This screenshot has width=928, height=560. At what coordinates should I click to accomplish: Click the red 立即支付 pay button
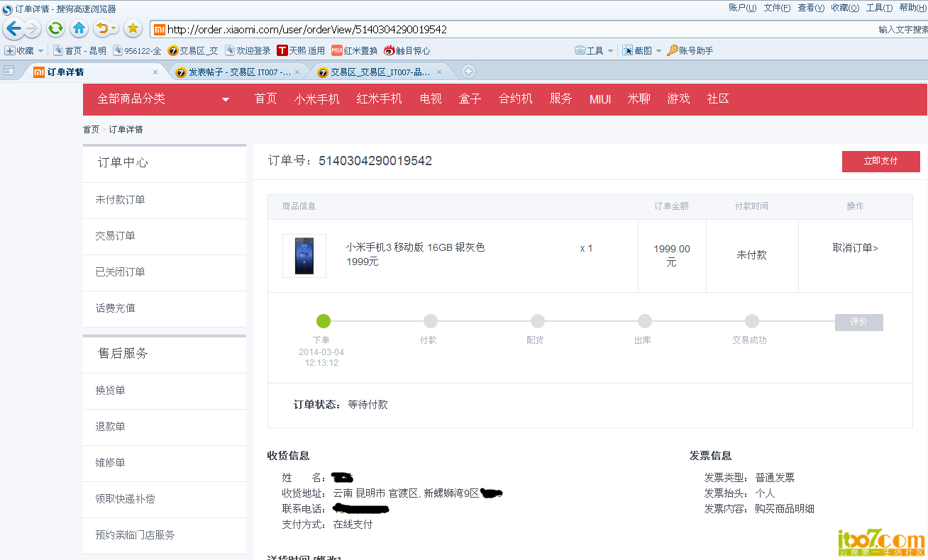[x=880, y=162]
